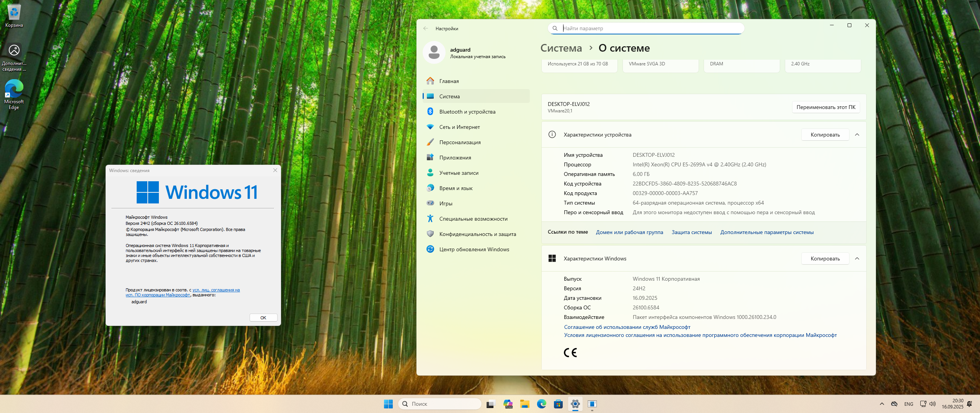
Task: Click OK in Windows: сведения dialog
Action: click(x=263, y=318)
